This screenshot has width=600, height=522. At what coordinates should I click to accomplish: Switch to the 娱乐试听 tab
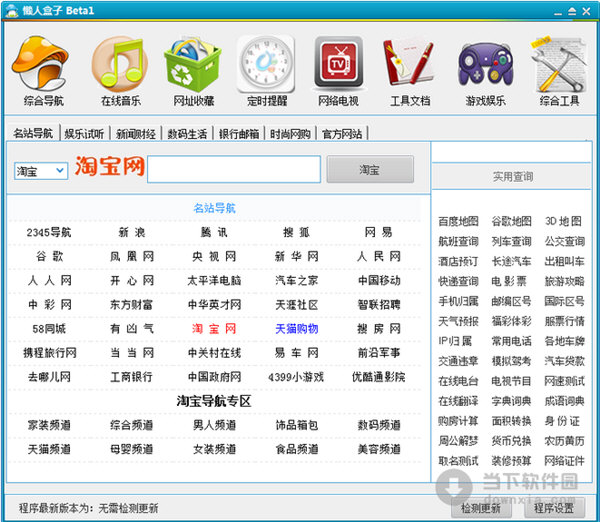pyautogui.click(x=84, y=134)
